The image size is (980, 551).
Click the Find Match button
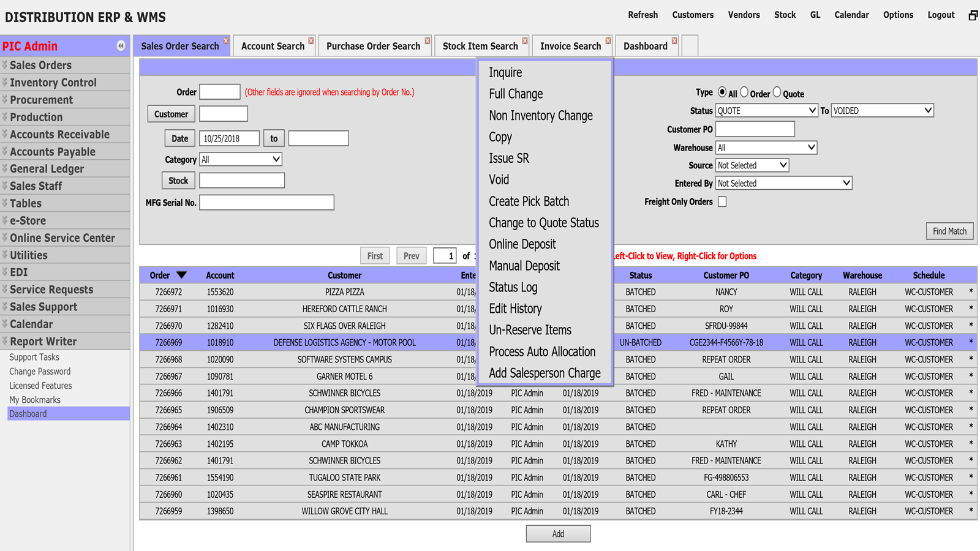tap(949, 231)
